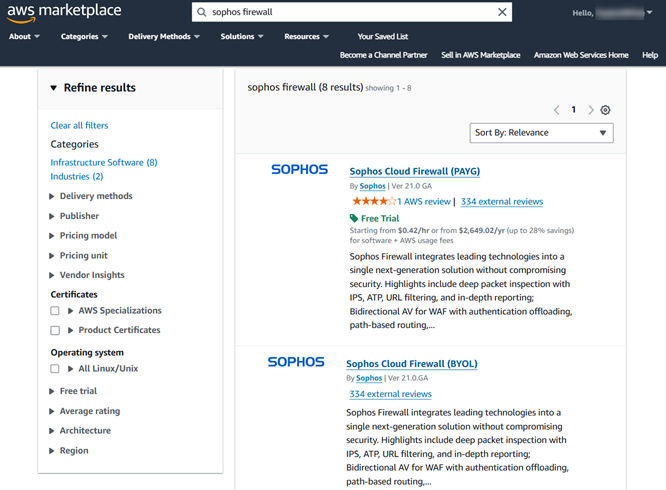Enable the AWS Specializations checkbox
The width and height of the screenshot is (666, 490).
click(x=55, y=311)
